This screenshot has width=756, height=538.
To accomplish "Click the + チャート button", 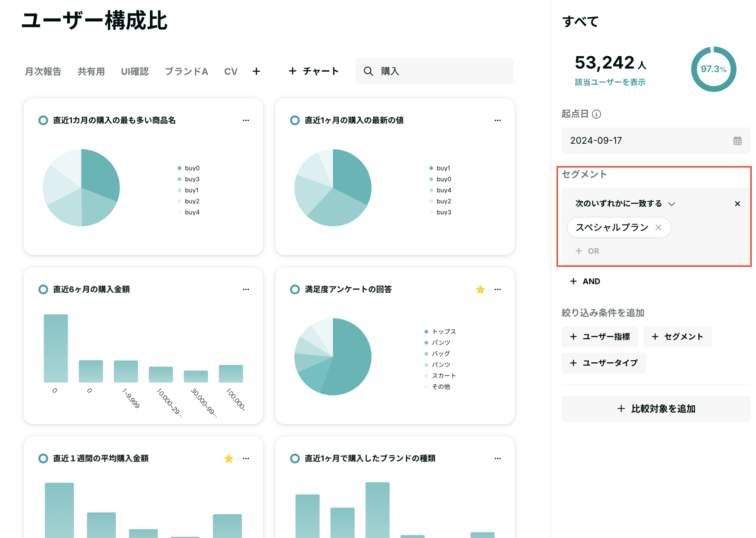I will pyautogui.click(x=314, y=71).
